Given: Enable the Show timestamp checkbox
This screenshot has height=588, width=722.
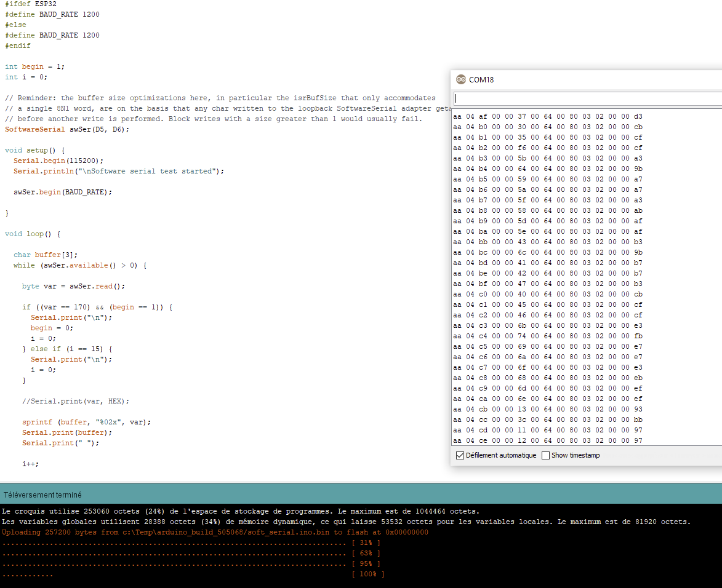Looking at the screenshot, I should pyautogui.click(x=545, y=456).
